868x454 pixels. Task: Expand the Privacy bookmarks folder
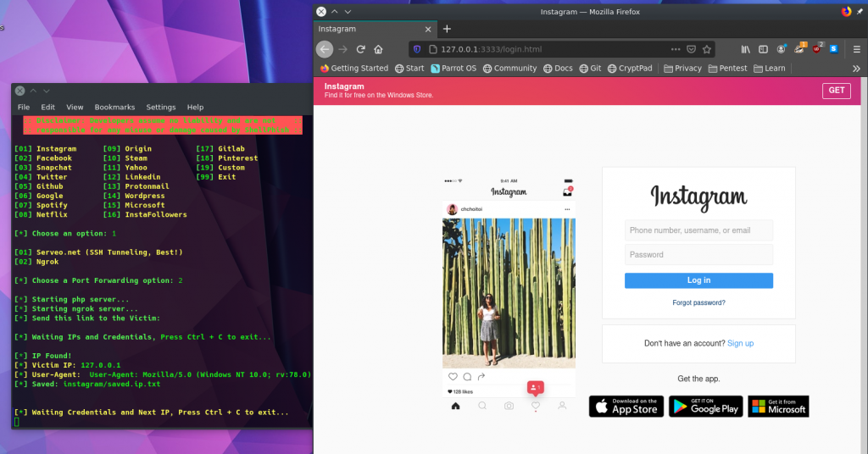tap(682, 68)
